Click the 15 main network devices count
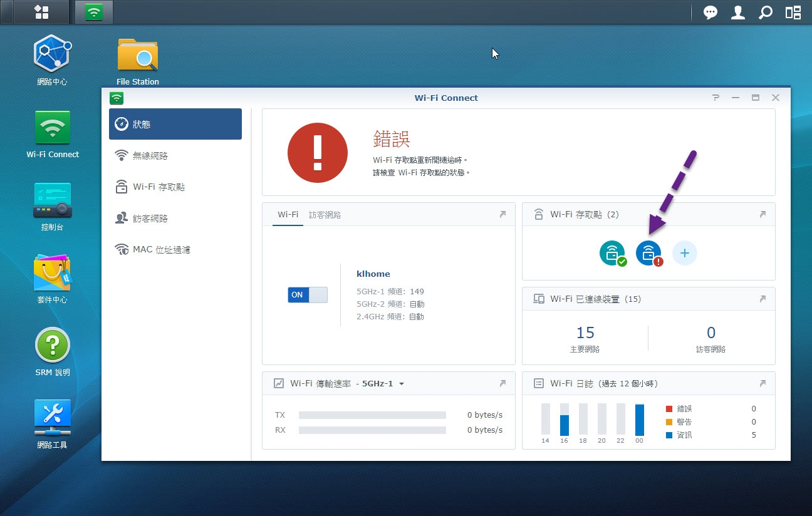812x516 pixels. click(585, 332)
